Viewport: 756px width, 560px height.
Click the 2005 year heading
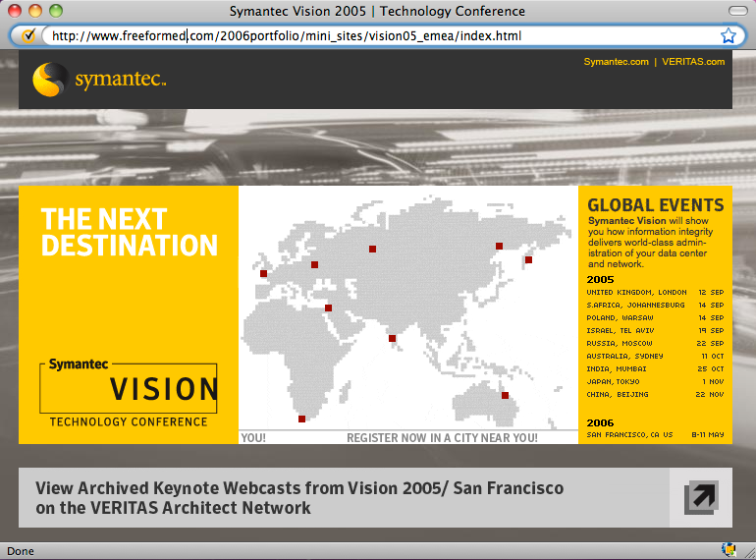pos(600,280)
